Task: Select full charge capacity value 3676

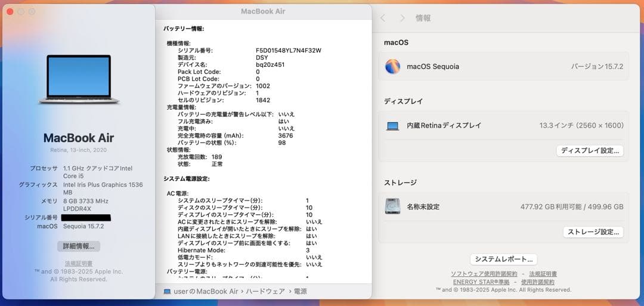Action: (x=286, y=135)
